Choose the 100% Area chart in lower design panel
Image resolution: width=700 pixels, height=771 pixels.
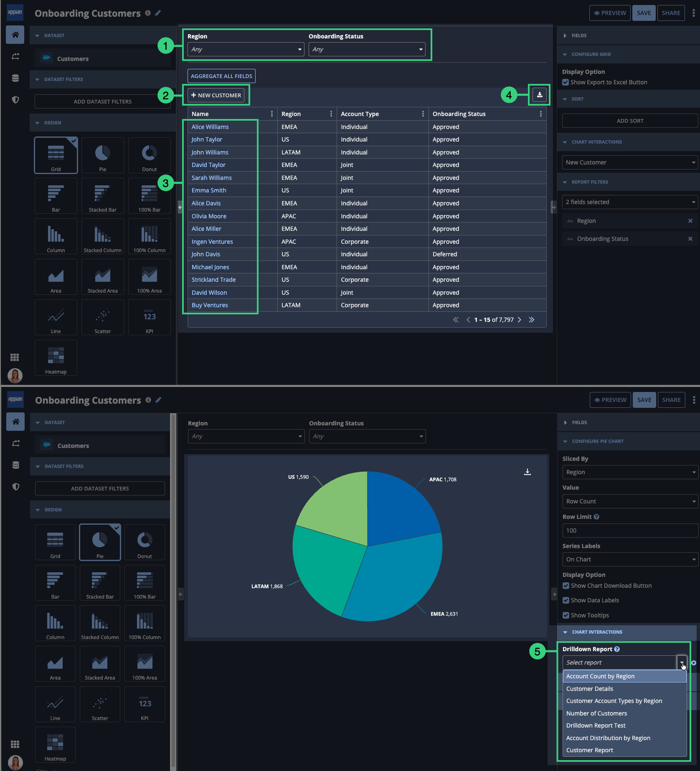[145, 664]
